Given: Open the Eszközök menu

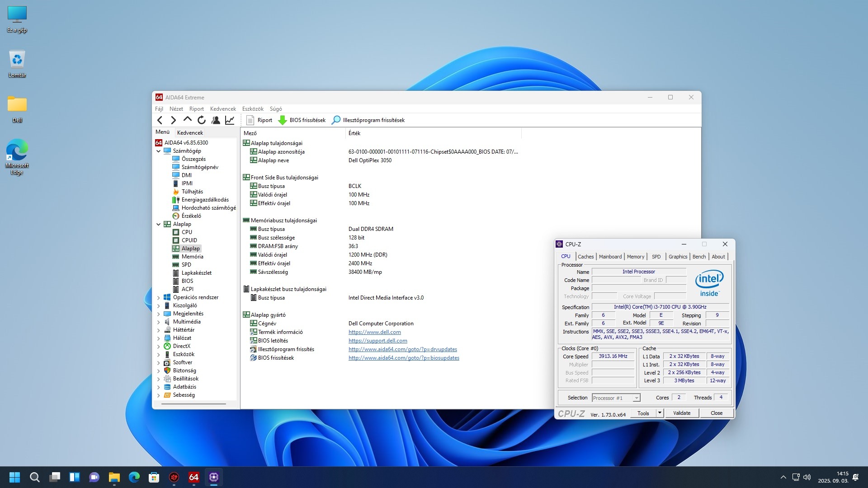Looking at the screenshot, I should click(252, 109).
